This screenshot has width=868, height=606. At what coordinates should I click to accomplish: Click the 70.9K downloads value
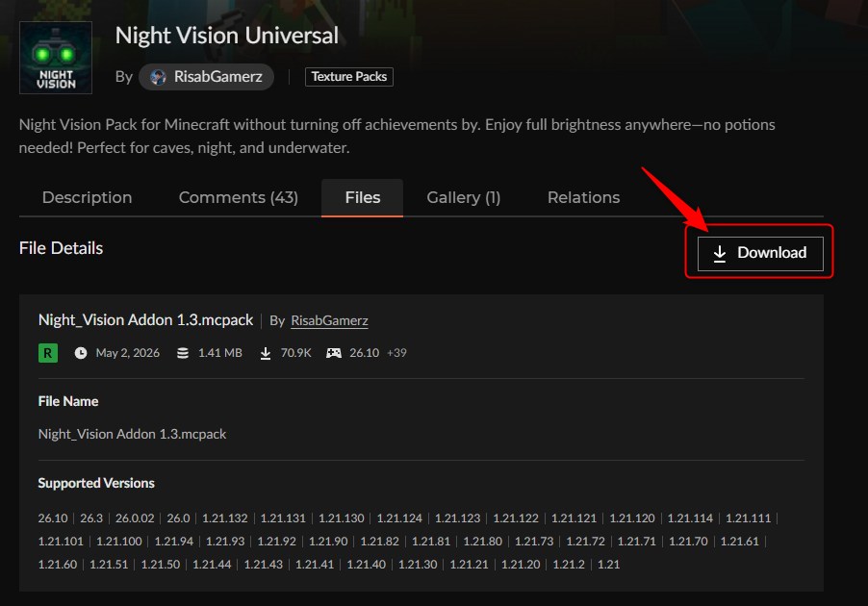(x=295, y=353)
